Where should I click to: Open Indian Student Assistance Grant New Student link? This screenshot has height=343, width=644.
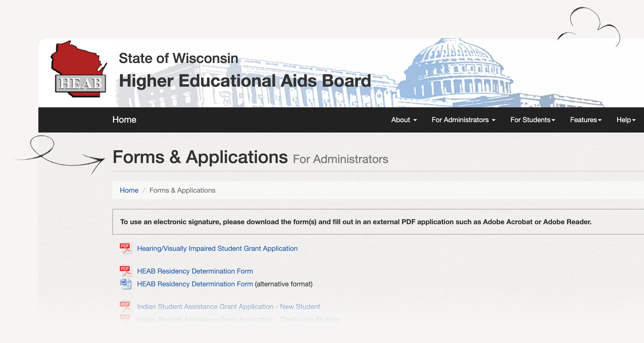click(x=229, y=307)
